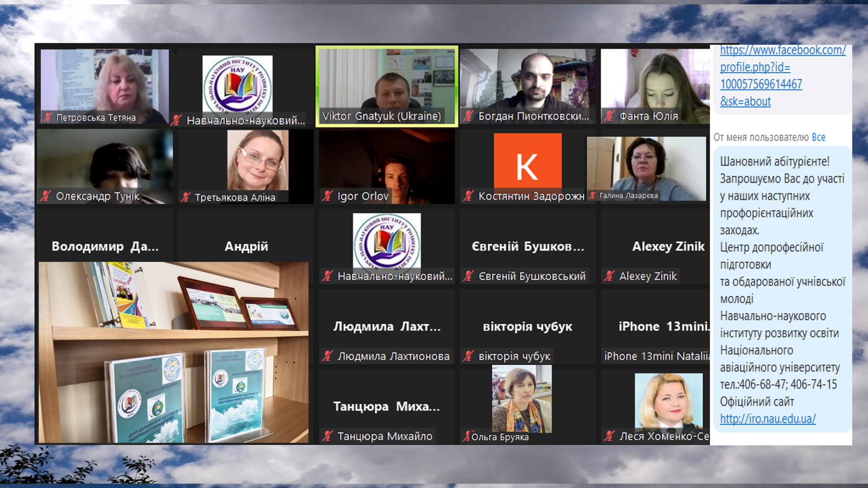Click muted mic icon beside Богдан Пионтковски
The image size is (868, 488).
click(468, 116)
